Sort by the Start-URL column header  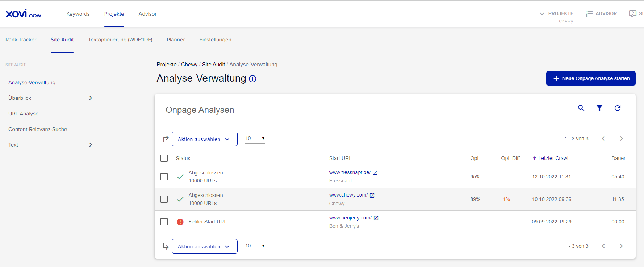tap(340, 158)
